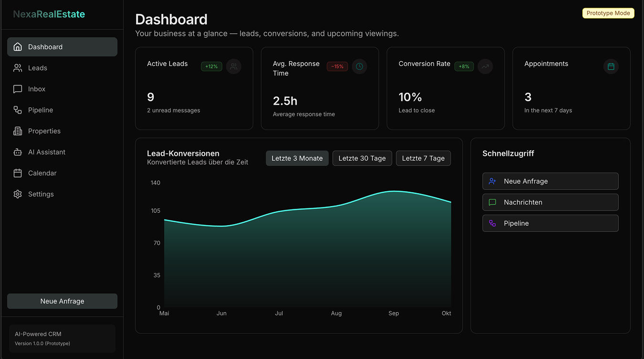Screen dimensions: 644x359
Task: Select the Dashboard home icon in sidebar
Action: click(x=18, y=46)
